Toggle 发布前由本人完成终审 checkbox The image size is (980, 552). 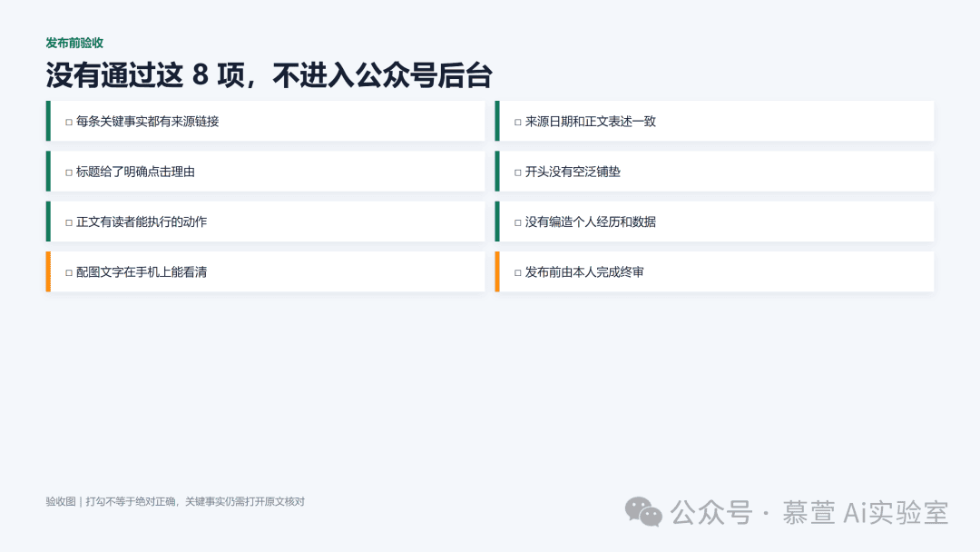click(517, 272)
